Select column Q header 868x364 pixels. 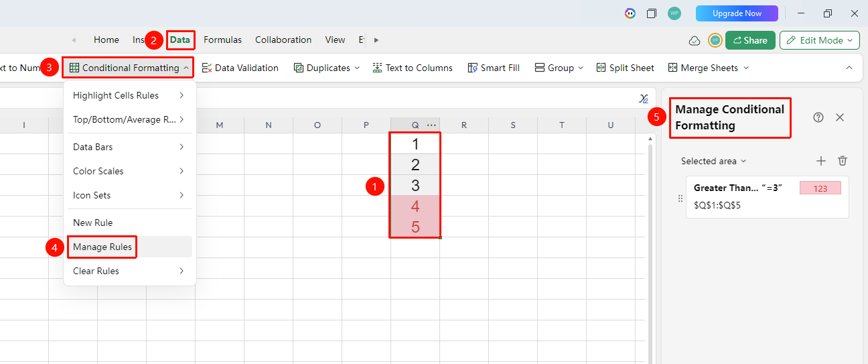coord(415,125)
